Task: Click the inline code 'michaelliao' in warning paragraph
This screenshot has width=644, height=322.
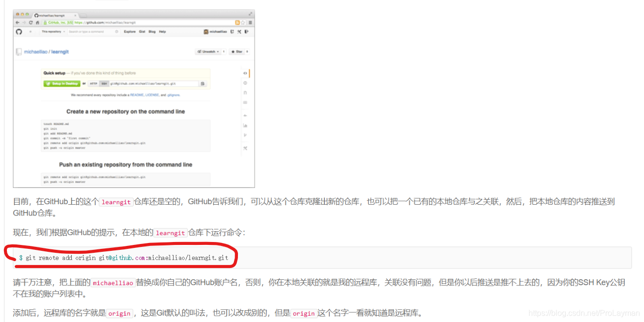Action: tap(113, 283)
